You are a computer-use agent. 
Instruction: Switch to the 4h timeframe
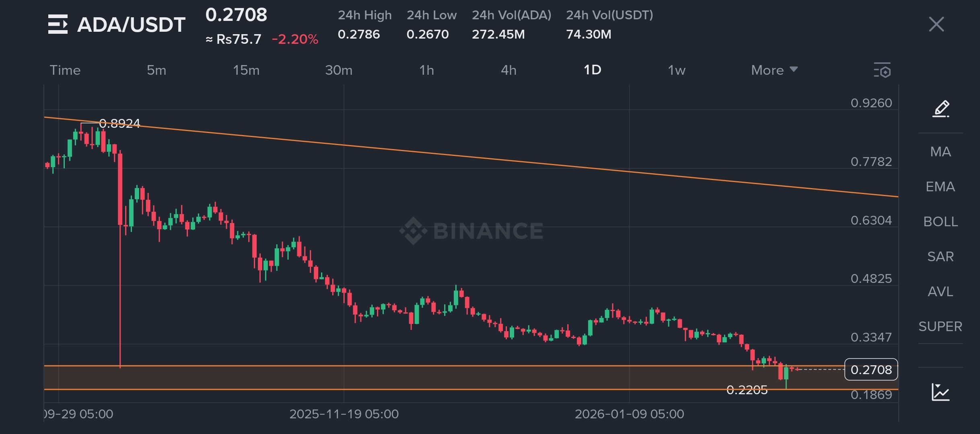point(509,70)
